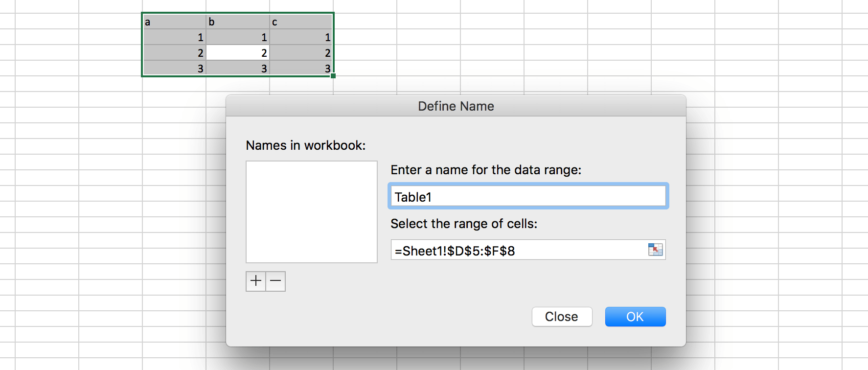Select the cell with 3 under column b
Viewport: 868px width, 370px height.
tap(238, 69)
